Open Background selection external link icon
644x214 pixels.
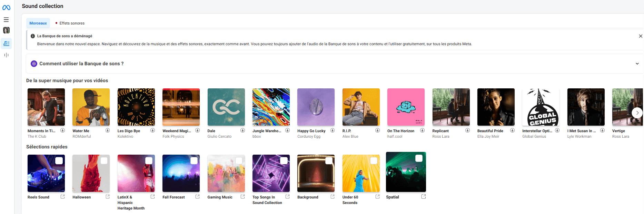click(333, 197)
